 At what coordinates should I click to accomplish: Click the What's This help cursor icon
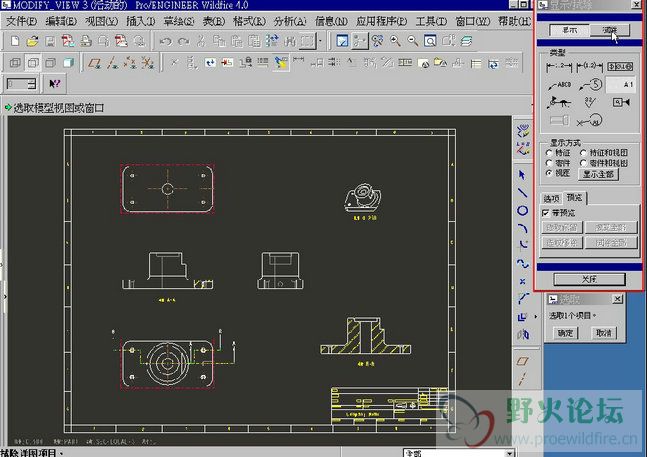pos(54,84)
